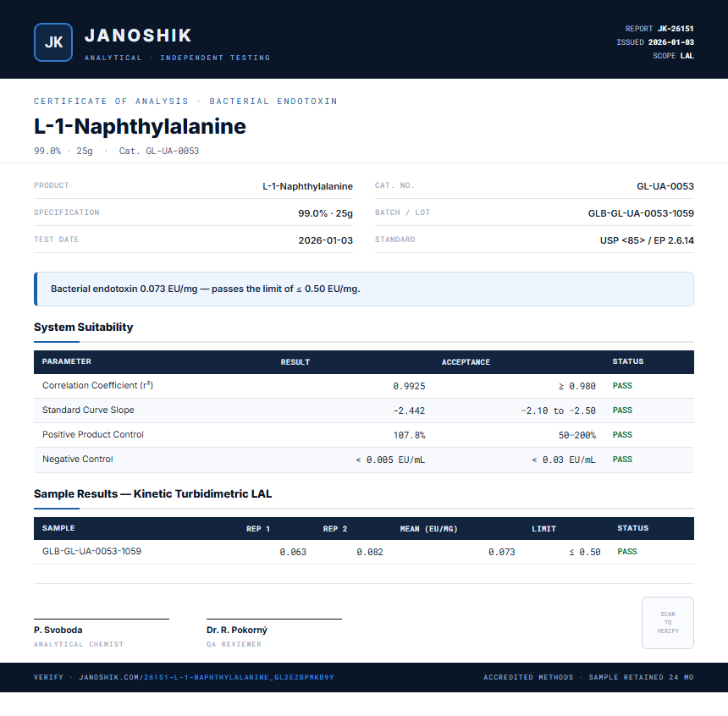Click the JK logo badge

pyautogui.click(x=53, y=42)
